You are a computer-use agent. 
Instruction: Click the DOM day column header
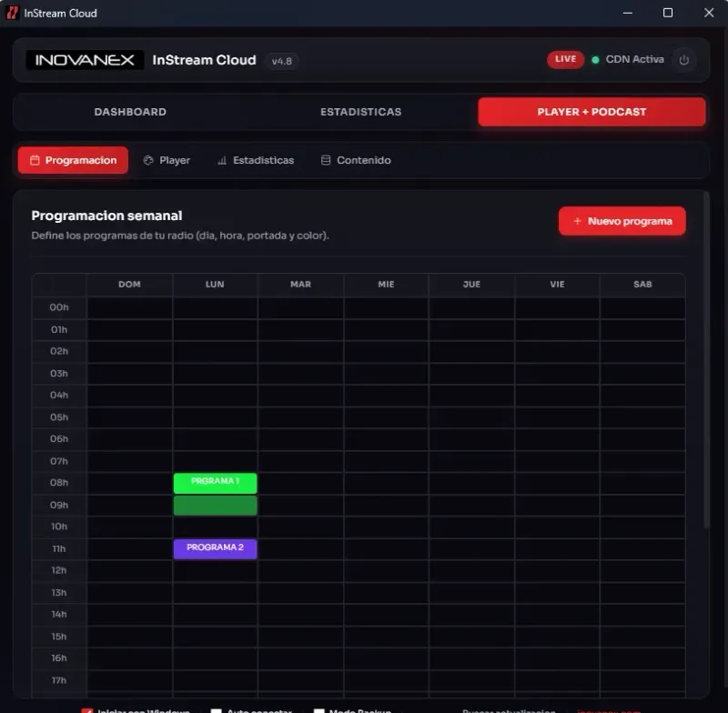tap(129, 285)
